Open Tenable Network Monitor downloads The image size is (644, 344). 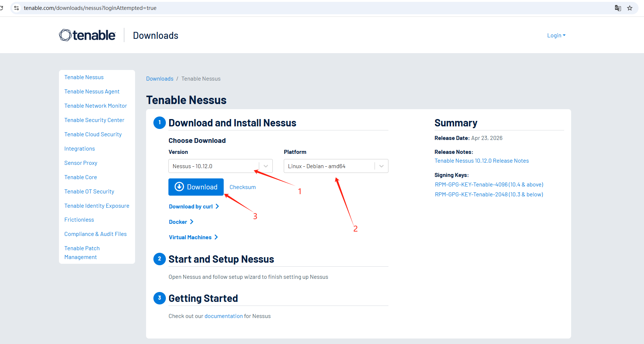click(96, 106)
